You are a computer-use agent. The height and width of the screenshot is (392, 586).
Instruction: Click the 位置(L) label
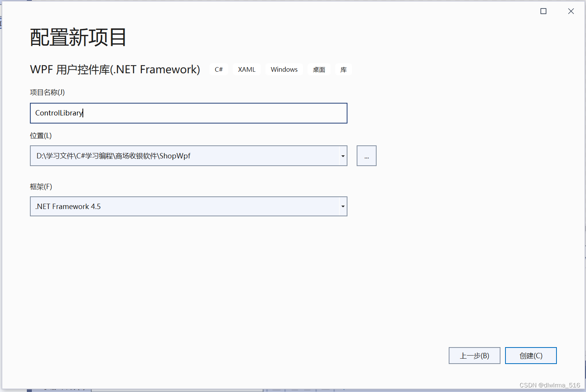point(41,136)
